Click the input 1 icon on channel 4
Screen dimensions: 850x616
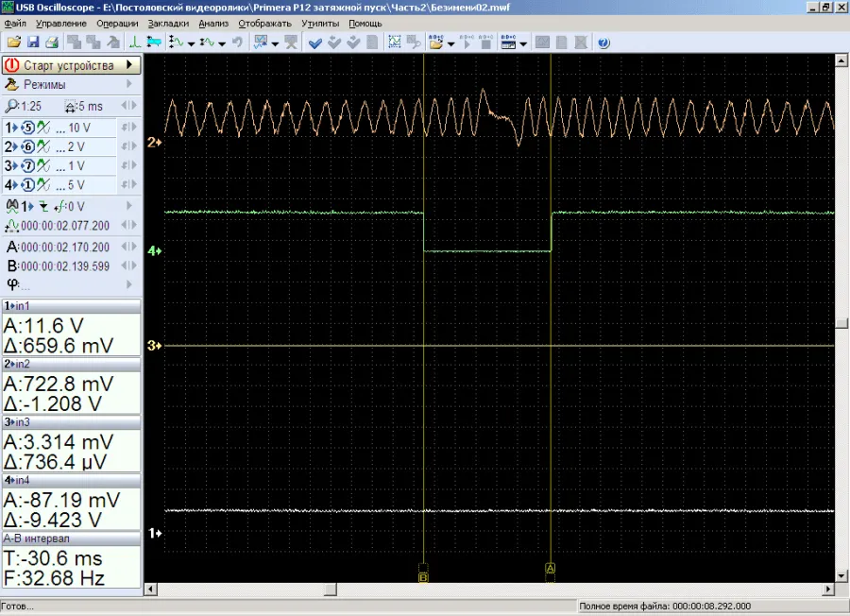pyautogui.click(x=27, y=185)
